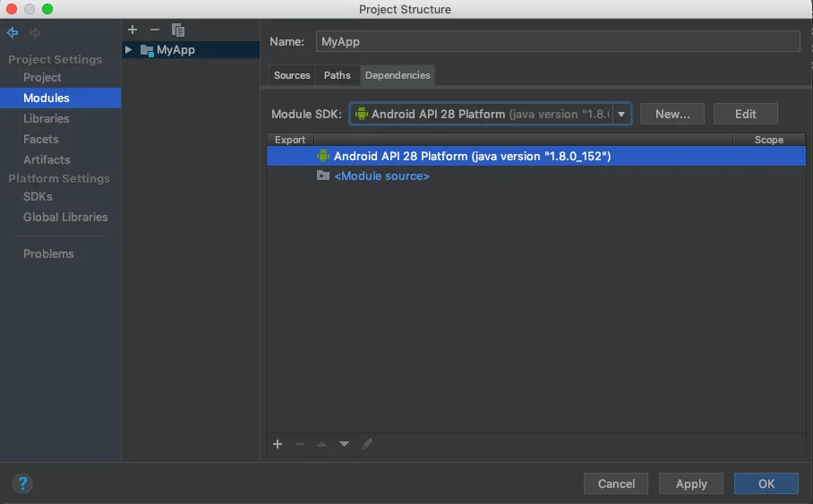The image size is (813, 504).
Task: Add a dependency with bottom plus icon
Action: [x=278, y=444]
